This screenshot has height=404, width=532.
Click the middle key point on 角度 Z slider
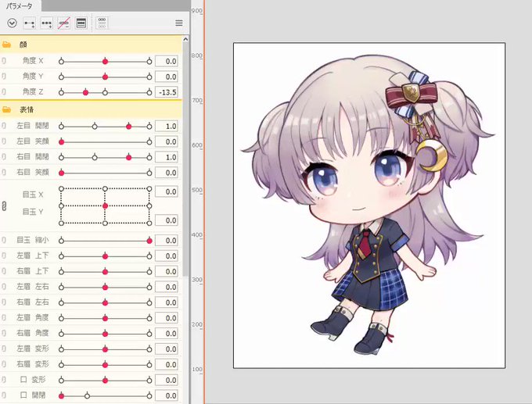point(105,92)
